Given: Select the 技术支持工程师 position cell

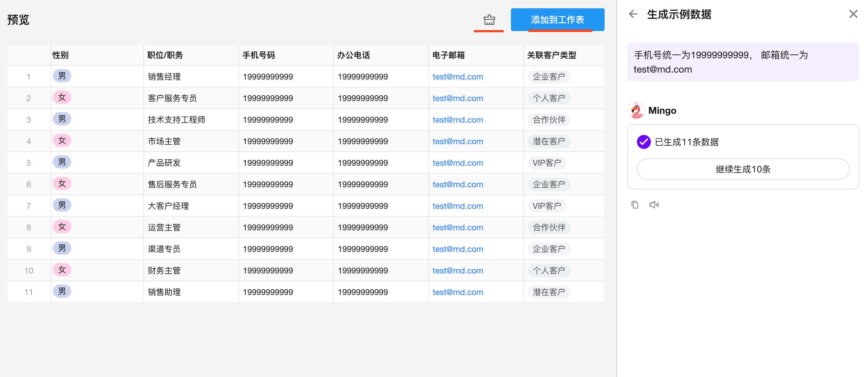Looking at the screenshot, I should pyautogui.click(x=177, y=120).
